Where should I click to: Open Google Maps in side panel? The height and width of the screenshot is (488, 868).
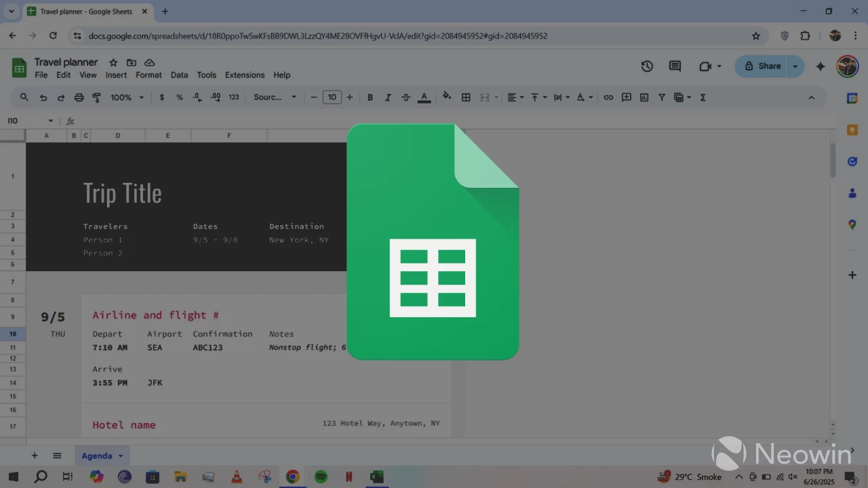click(852, 225)
